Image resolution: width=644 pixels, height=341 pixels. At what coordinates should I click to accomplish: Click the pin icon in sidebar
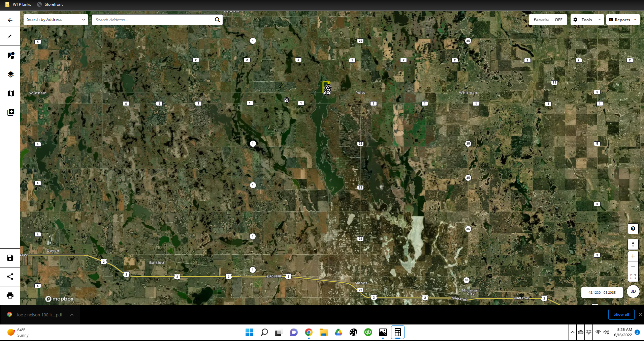click(10, 36)
